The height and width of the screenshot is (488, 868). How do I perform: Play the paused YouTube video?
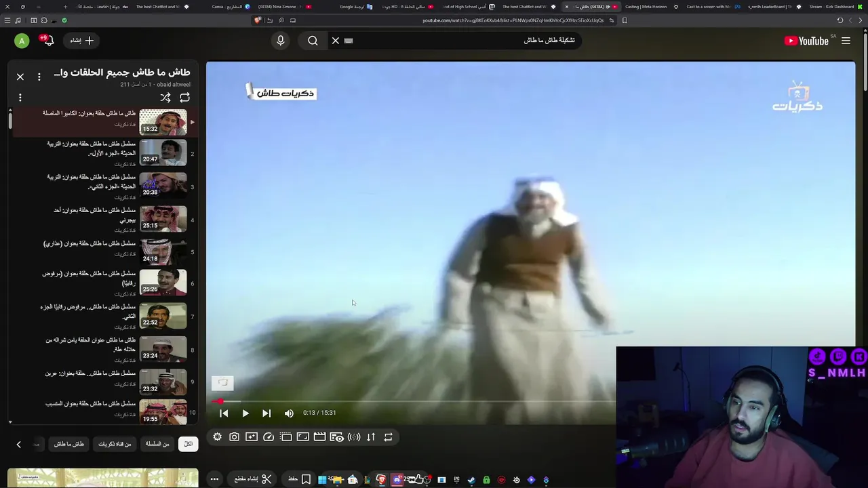coord(245,413)
